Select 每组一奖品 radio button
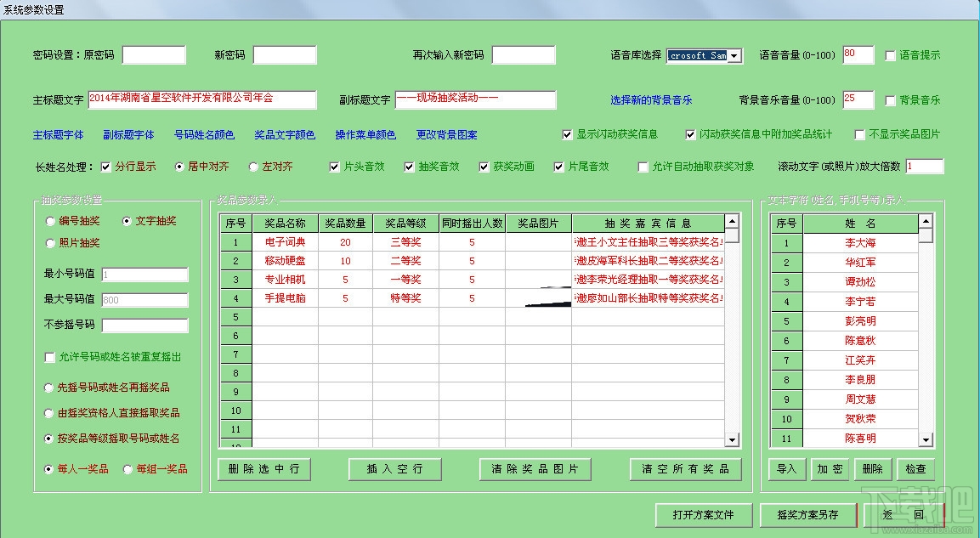The height and width of the screenshot is (538, 980). 127,469
